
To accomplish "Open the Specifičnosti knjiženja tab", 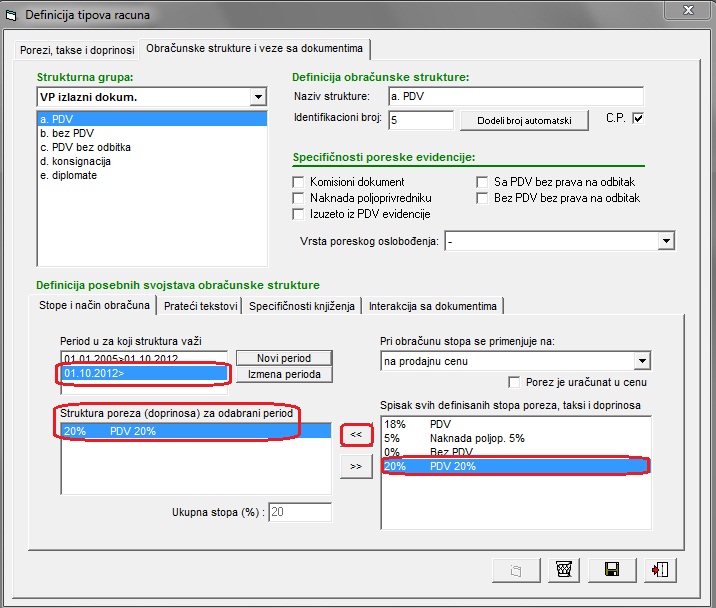I will point(302,305).
